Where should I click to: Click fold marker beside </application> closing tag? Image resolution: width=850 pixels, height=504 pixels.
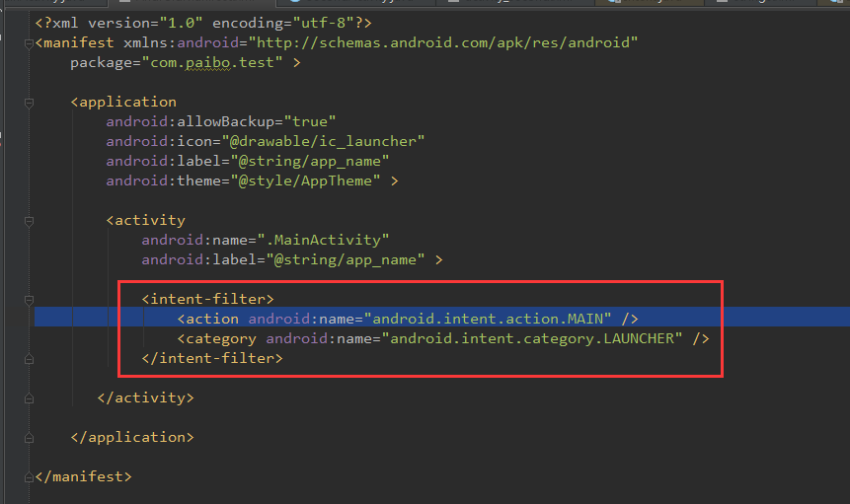30,438
